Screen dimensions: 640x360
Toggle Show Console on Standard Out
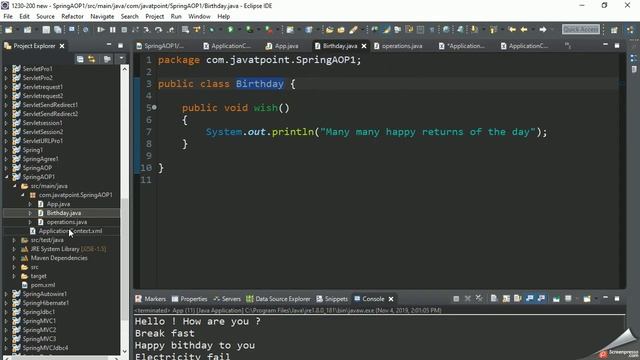click(529, 299)
